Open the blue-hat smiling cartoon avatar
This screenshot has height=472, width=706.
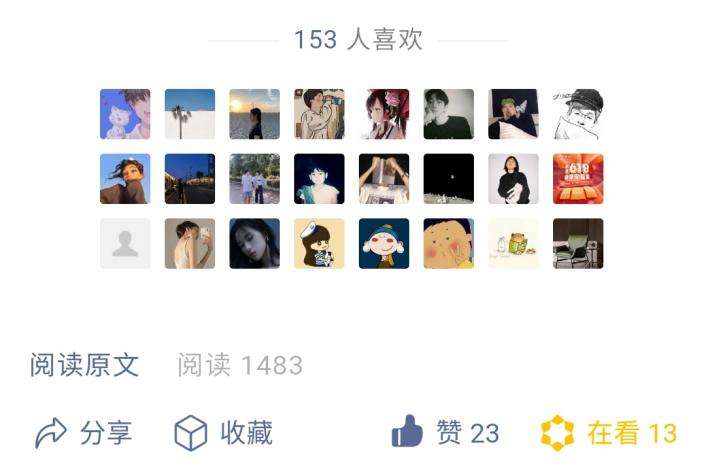pos(384,244)
